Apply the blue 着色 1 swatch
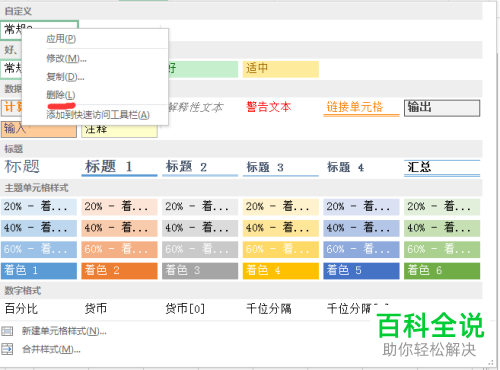This screenshot has height=370, width=500. tap(39, 271)
